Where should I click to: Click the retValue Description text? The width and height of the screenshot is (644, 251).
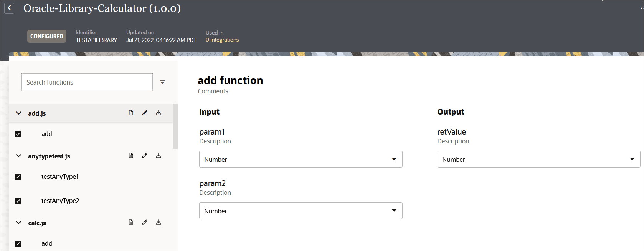(453, 141)
